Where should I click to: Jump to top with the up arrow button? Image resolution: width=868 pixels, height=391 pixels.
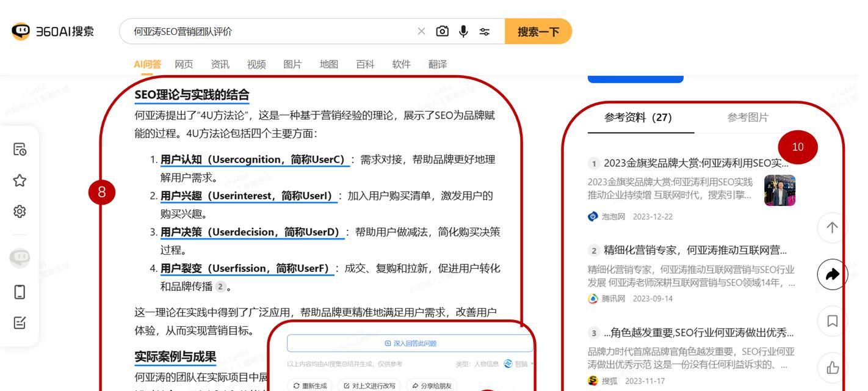pyautogui.click(x=832, y=227)
